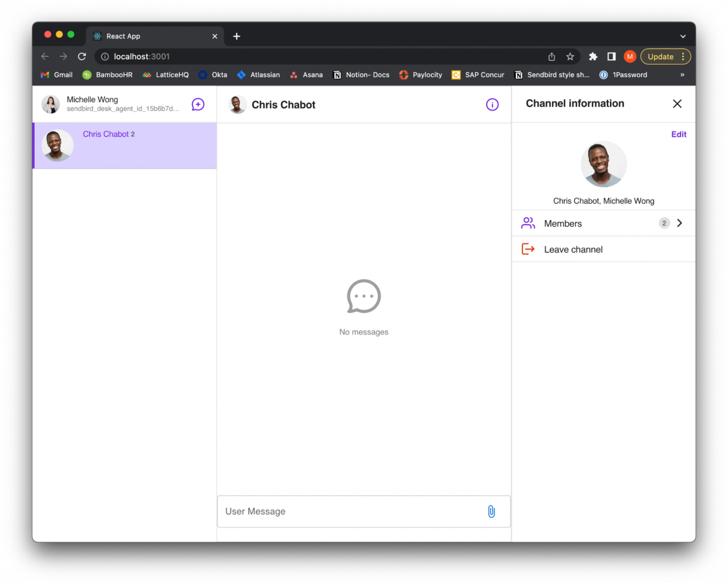Open the Members row
This screenshot has width=728, height=585.
point(603,223)
